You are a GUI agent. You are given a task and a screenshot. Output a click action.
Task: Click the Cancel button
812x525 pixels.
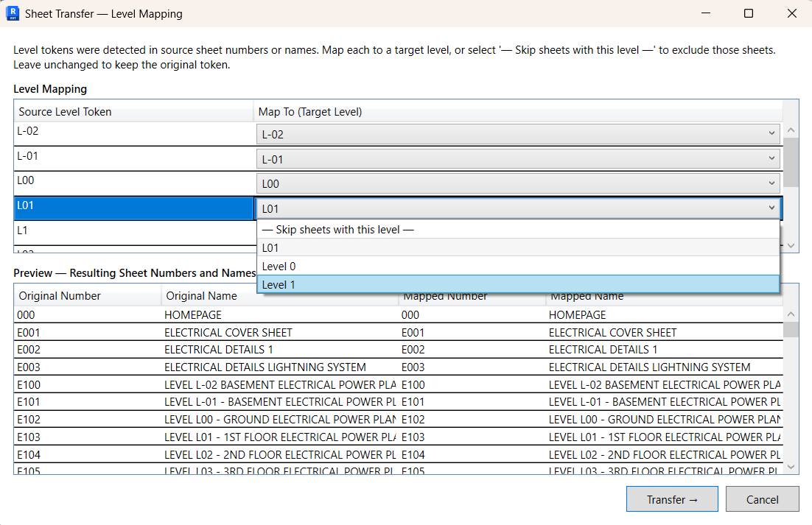(762, 498)
